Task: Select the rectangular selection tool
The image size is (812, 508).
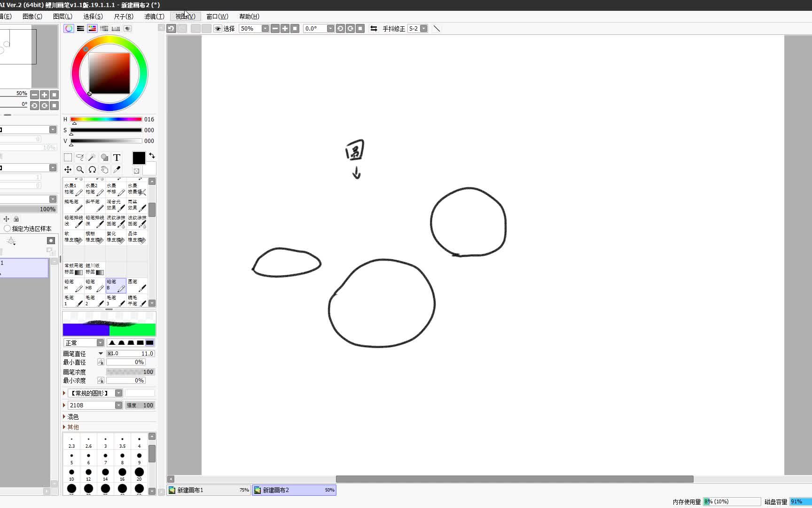Action: click(x=68, y=158)
